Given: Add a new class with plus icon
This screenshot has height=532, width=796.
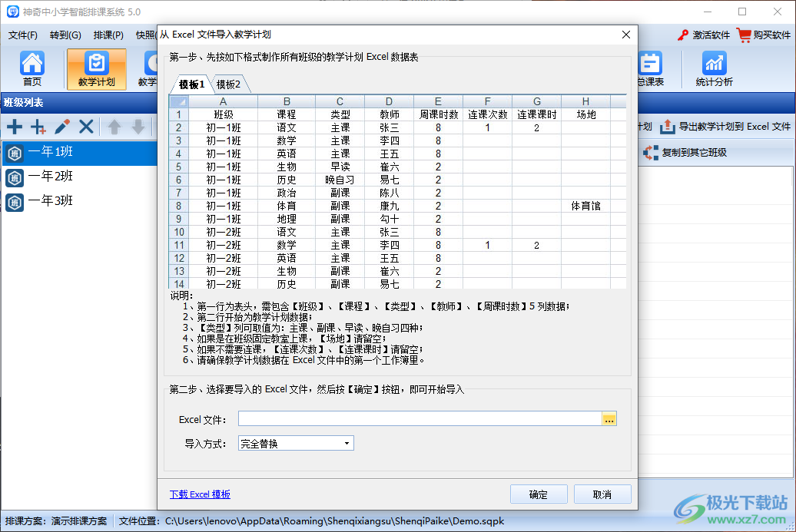Looking at the screenshot, I should [x=15, y=126].
